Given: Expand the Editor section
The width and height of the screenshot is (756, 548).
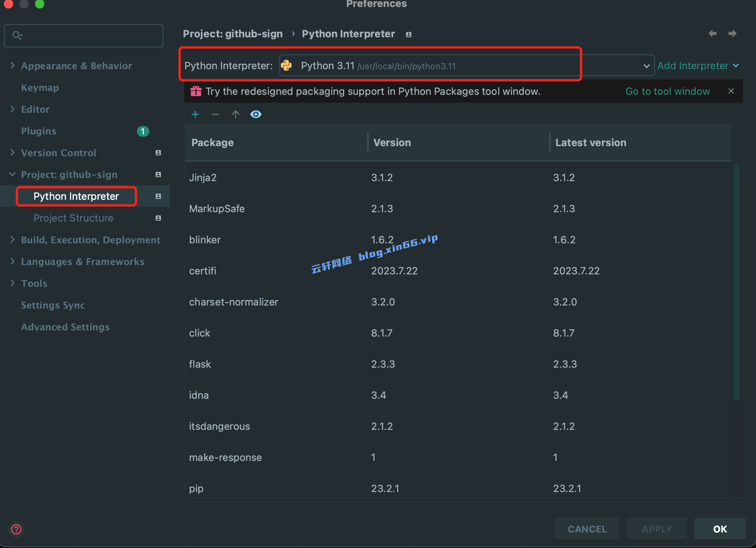Looking at the screenshot, I should click(12, 109).
